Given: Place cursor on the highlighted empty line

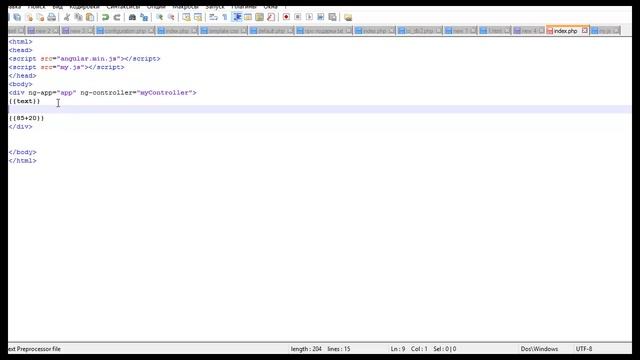Looking at the screenshot, I should point(319,109).
